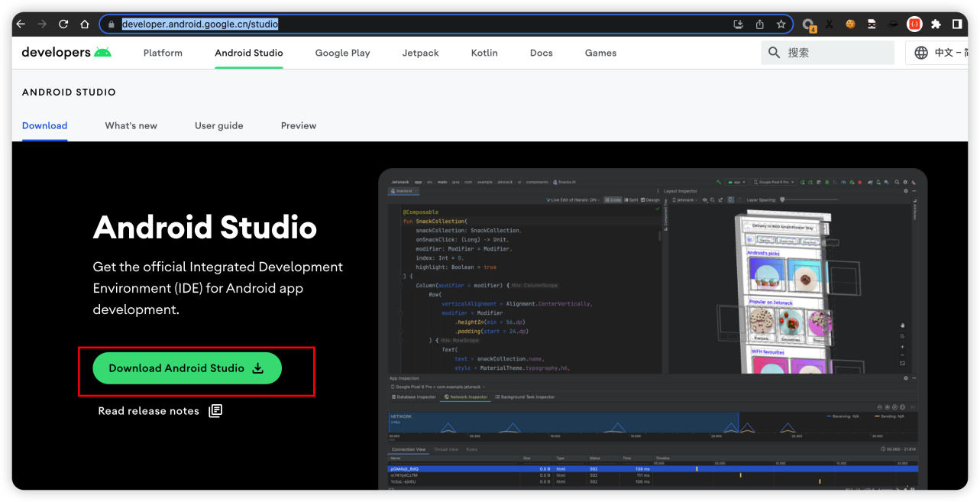Switch to the Download tab
Screen dimensions: 980x502
(x=44, y=125)
